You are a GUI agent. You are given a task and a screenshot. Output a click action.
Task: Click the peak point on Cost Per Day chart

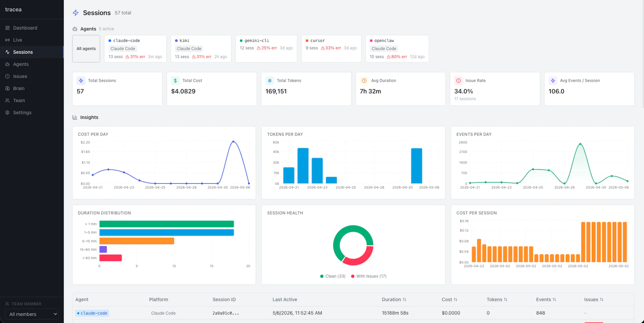(x=233, y=142)
